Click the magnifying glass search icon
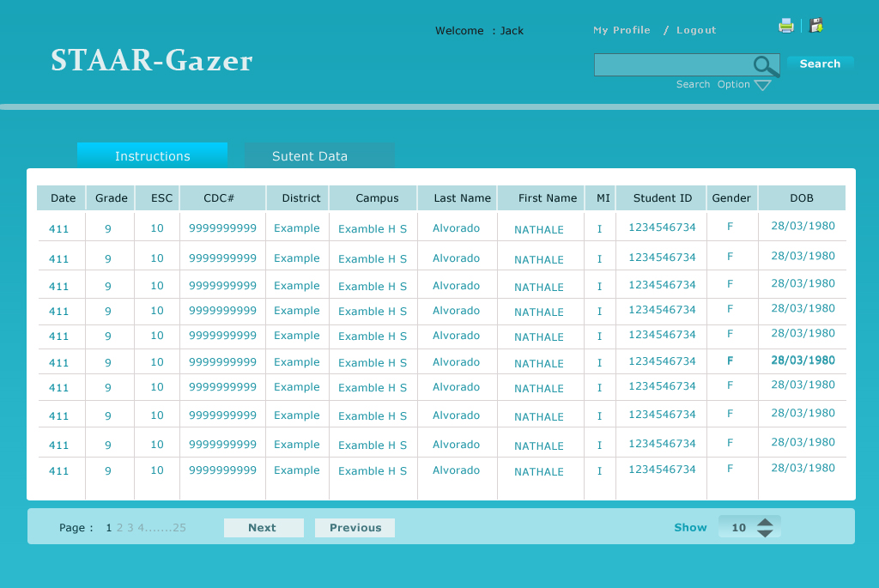Viewport: 879px width, 588px height. [x=765, y=64]
